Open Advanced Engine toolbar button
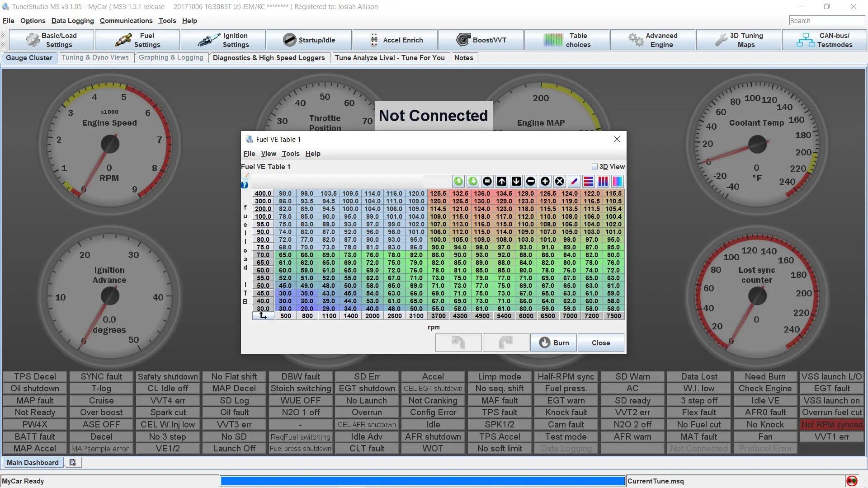The image size is (868, 488). pos(653,40)
